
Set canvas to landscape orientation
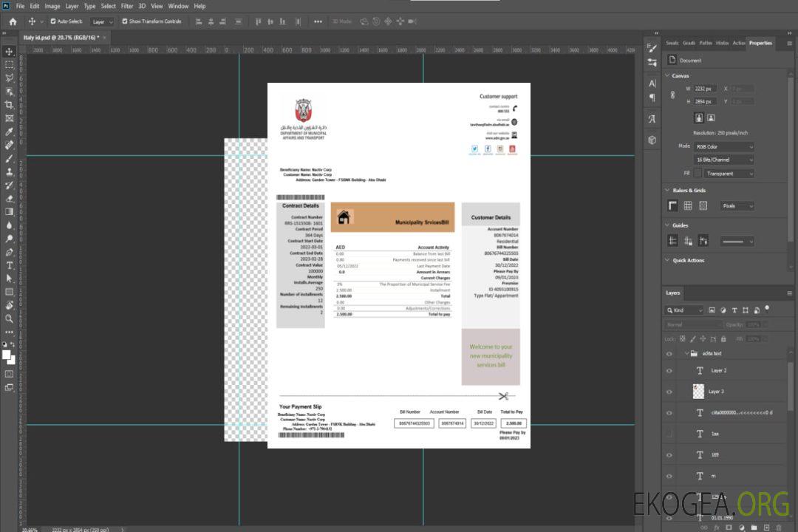pyautogui.click(x=711, y=117)
